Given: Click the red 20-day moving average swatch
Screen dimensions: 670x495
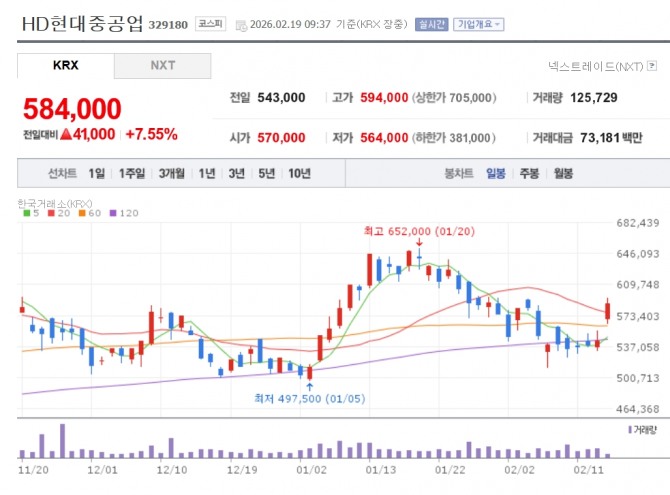Looking at the screenshot, I should pyautogui.click(x=51, y=213).
